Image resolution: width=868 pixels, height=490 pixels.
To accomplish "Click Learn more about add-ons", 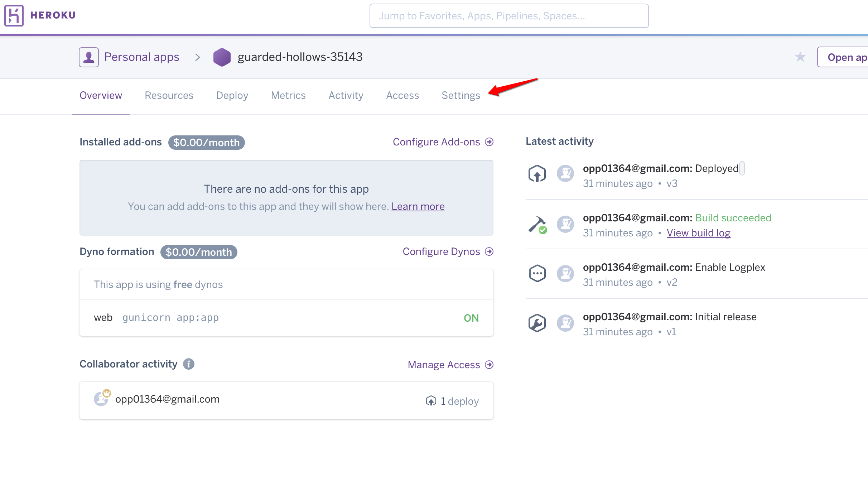I will 418,206.
